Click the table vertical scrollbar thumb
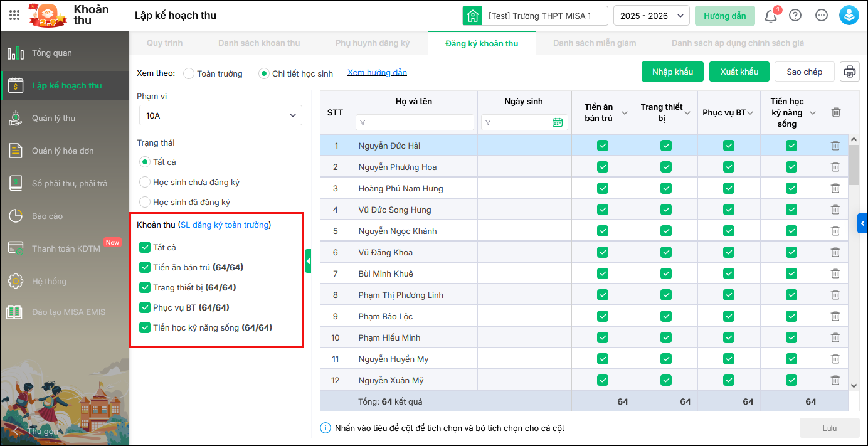868x446 pixels. click(x=854, y=164)
